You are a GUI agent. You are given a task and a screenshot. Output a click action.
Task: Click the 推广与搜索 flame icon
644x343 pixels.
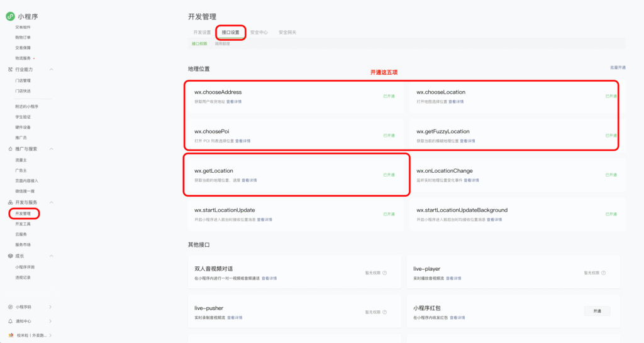[x=10, y=149]
